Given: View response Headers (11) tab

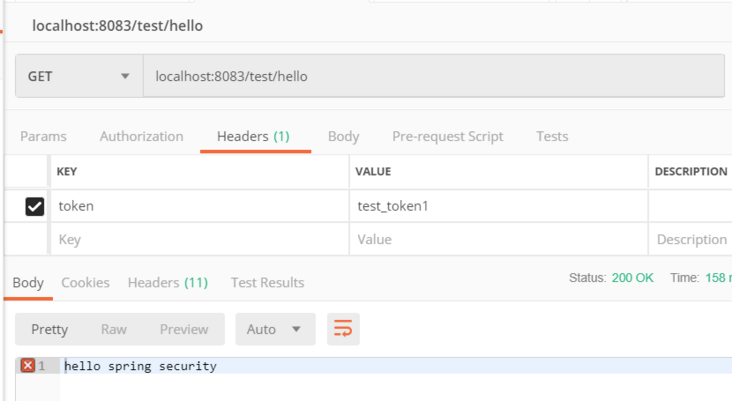Looking at the screenshot, I should pyautogui.click(x=167, y=282).
